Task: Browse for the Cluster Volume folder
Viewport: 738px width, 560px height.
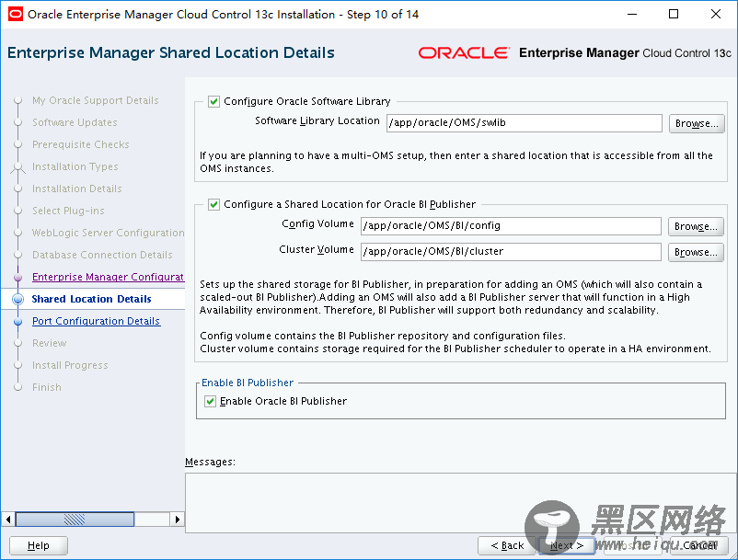Action: tap(696, 252)
